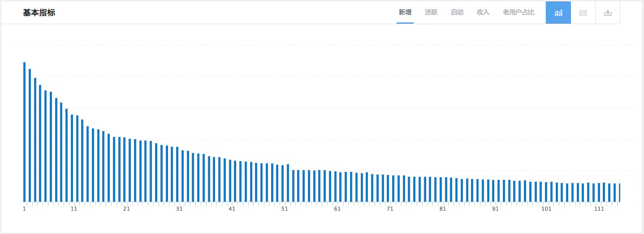The height and width of the screenshot is (234, 644).
Task: Click x-axis label 21
Action: (126, 209)
